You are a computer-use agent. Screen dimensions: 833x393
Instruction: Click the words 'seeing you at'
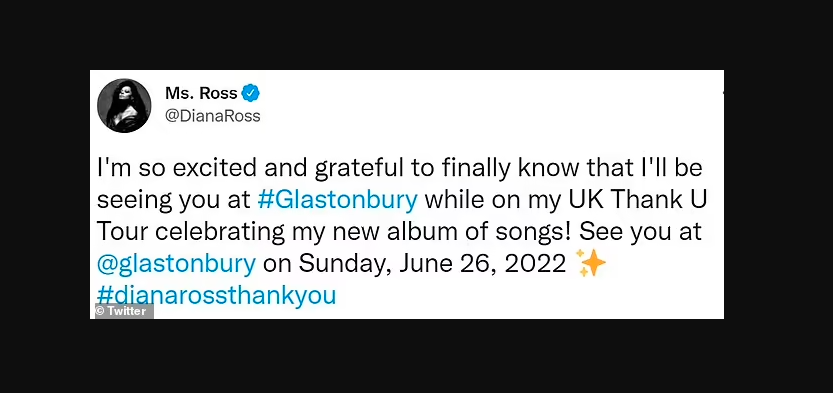click(174, 201)
